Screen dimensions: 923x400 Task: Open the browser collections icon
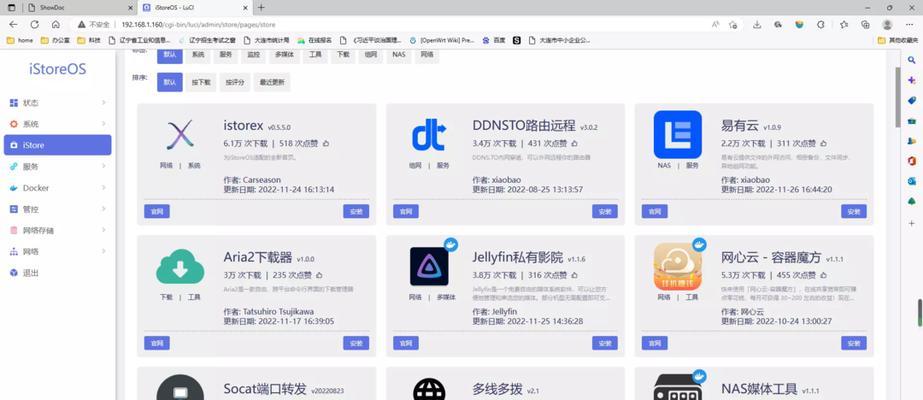[x=865, y=24]
